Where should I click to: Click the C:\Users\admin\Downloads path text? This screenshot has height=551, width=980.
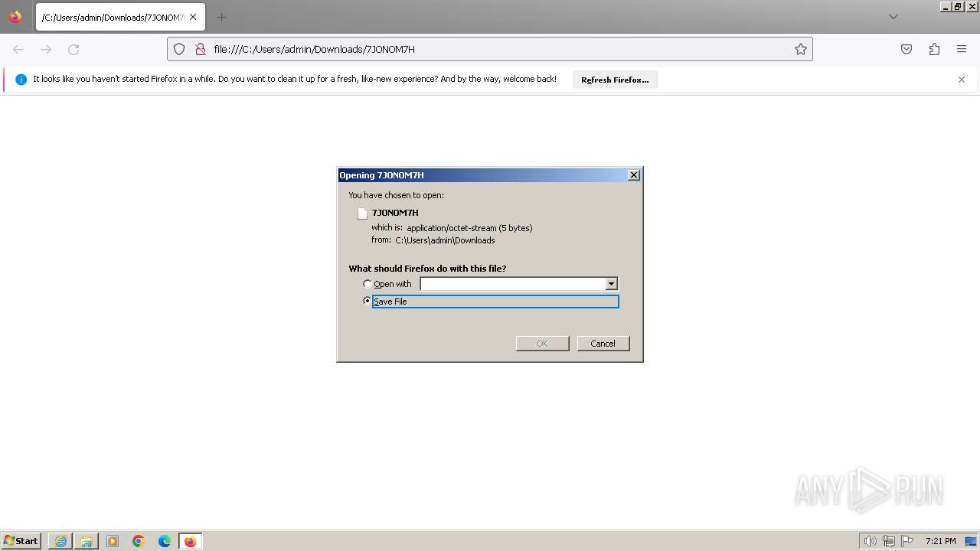445,240
